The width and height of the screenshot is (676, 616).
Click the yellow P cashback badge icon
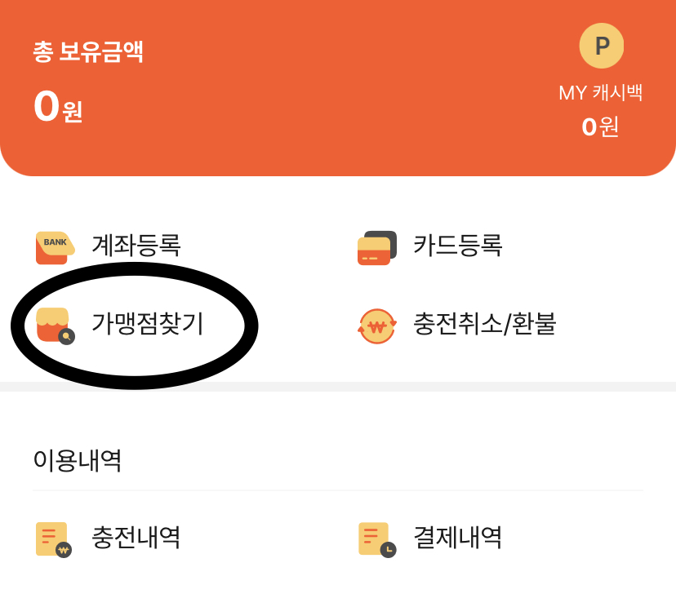point(602,47)
